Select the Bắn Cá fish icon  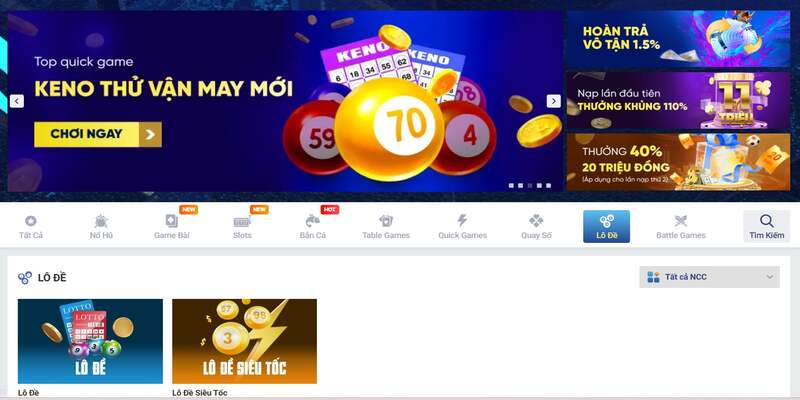click(x=312, y=221)
